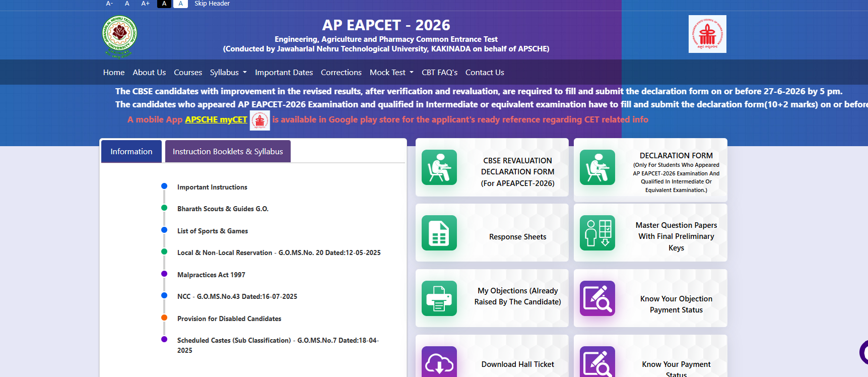Select the white default theme swatch

coord(180,4)
